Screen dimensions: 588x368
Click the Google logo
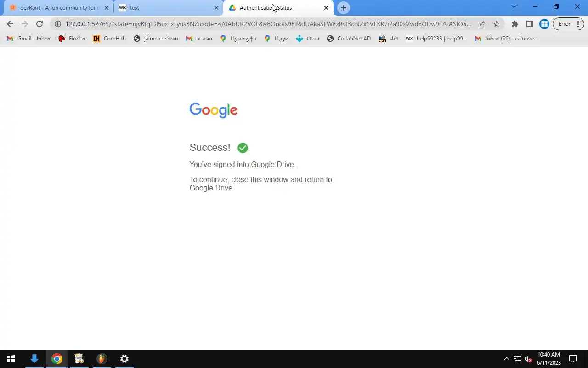tap(214, 110)
